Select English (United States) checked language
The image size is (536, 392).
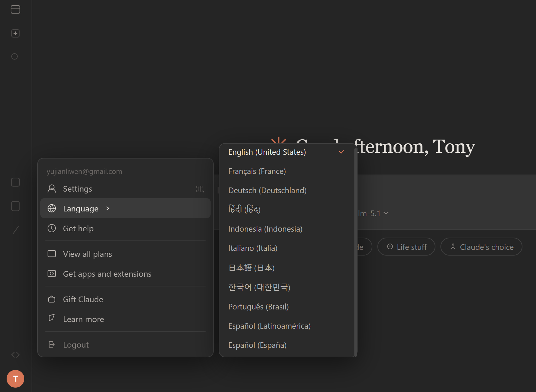[267, 152]
